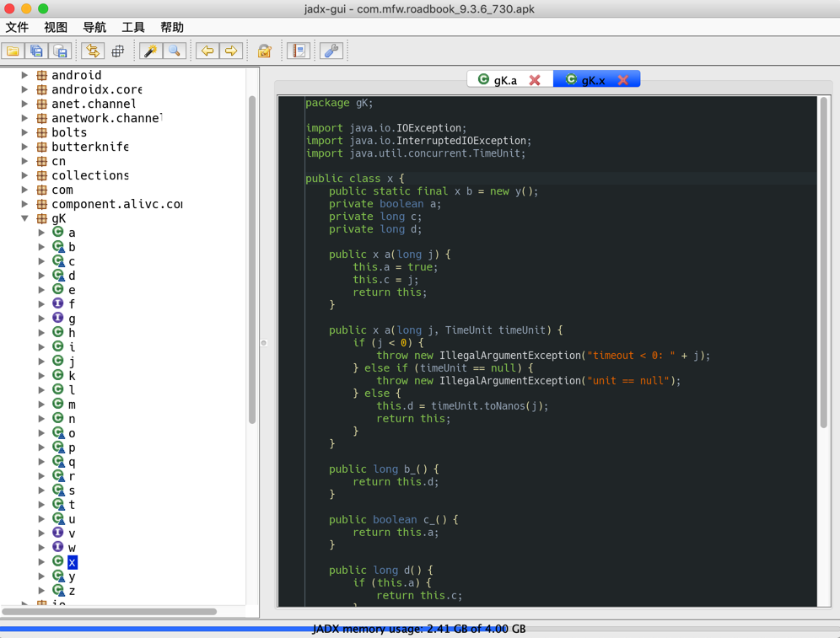Open the 文件 menu
This screenshot has width=840, height=638.
pyautogui.click(x=17, y=27)
